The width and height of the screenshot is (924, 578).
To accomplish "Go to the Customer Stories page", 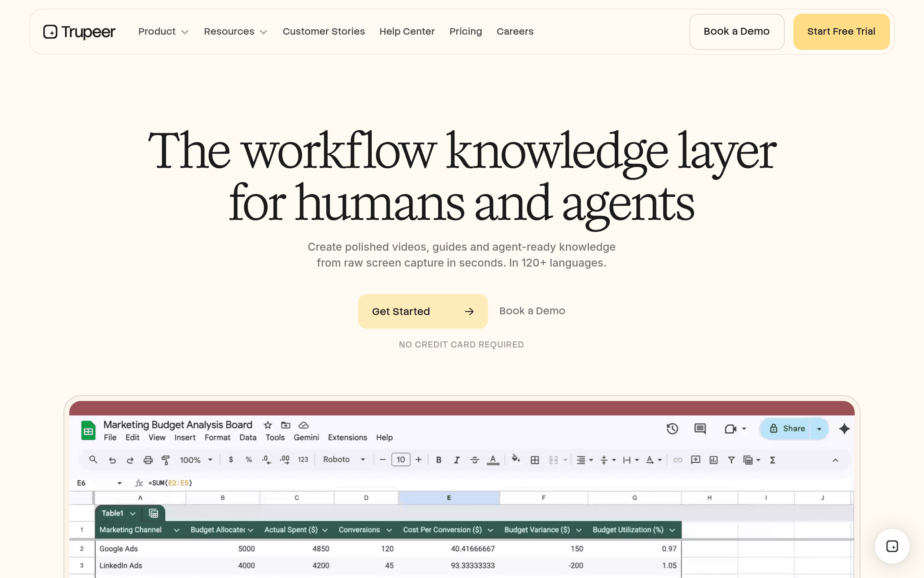I will 323,31.
